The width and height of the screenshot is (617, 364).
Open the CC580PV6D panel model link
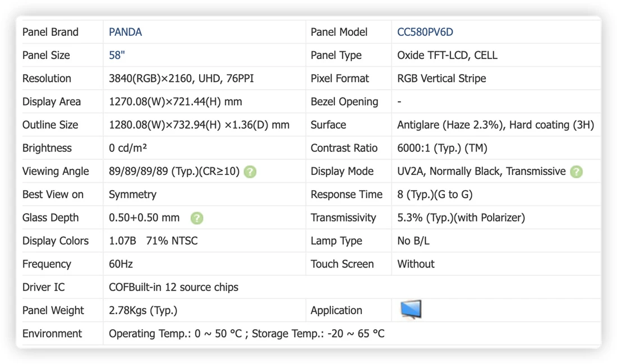click(425, 33)
